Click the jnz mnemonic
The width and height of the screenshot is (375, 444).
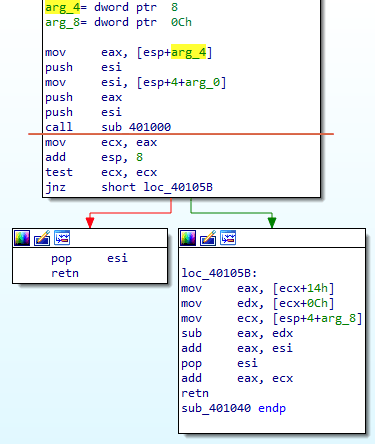pyautogui.click(x=55, y=187)
